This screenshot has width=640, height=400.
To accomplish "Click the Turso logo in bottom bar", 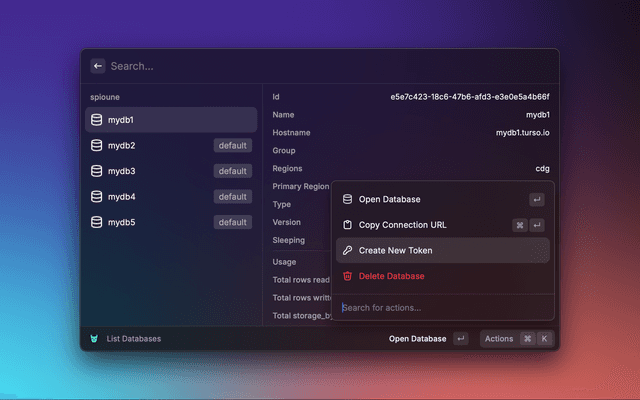I will pyautogui.click(x=94, y=339).
